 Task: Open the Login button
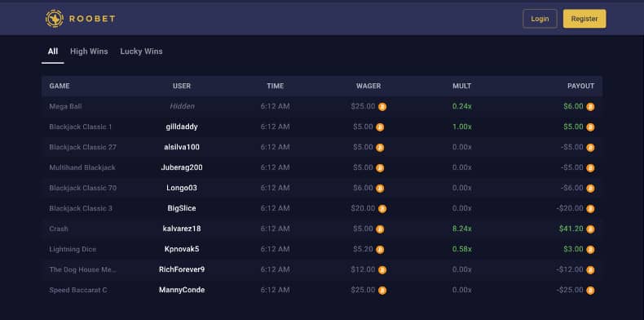click(540, 19)
